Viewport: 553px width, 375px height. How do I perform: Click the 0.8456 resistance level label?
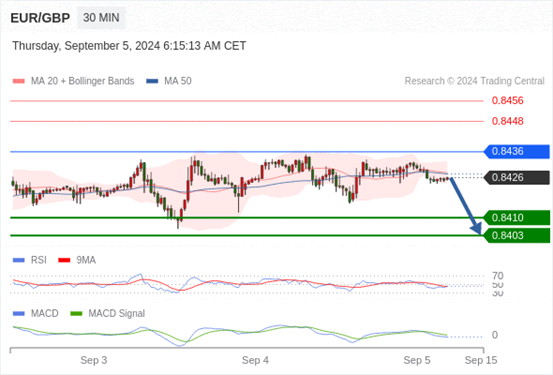508,101
